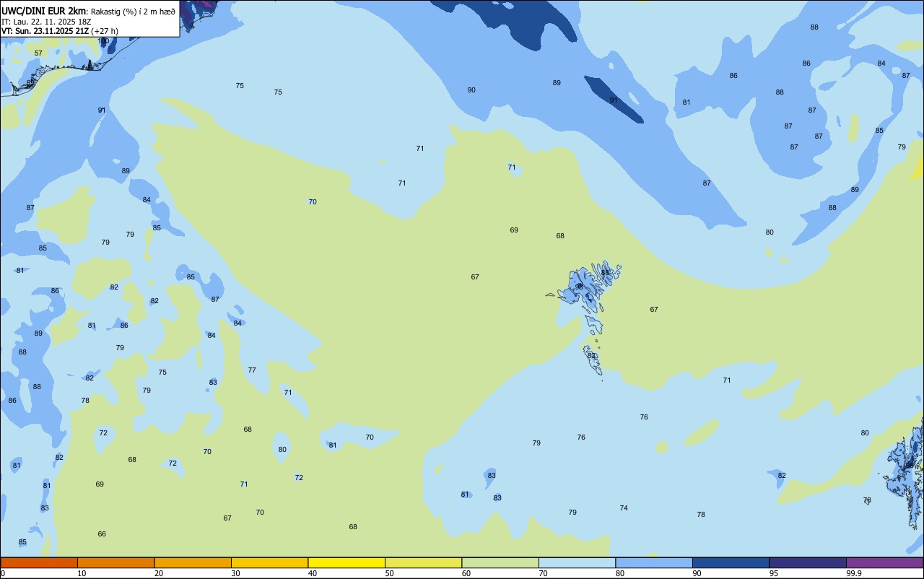Pick the 40–50 bright yellow legend swatch
The width and height of the screenshot is (924, 579).
346,562
